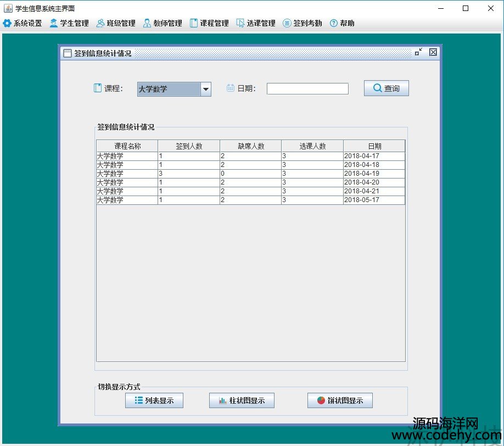
Task: Select the date cell 2018-04-20
Action: [x=374, y=182]
